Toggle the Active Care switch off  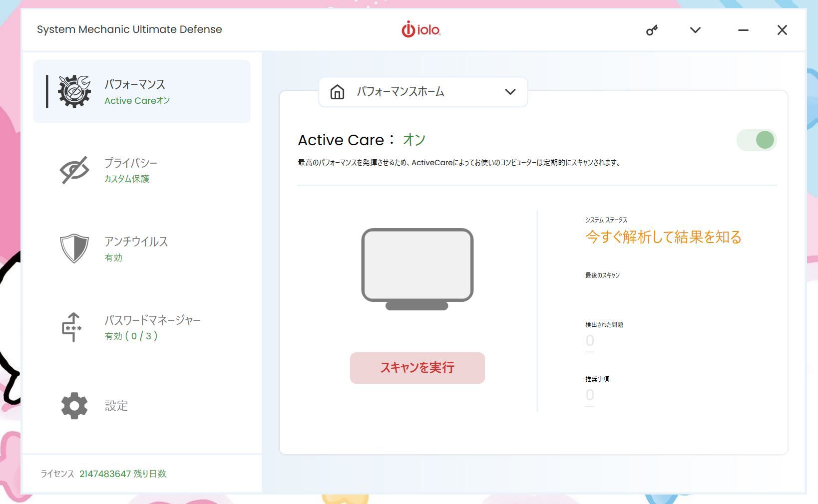(757, 140)
